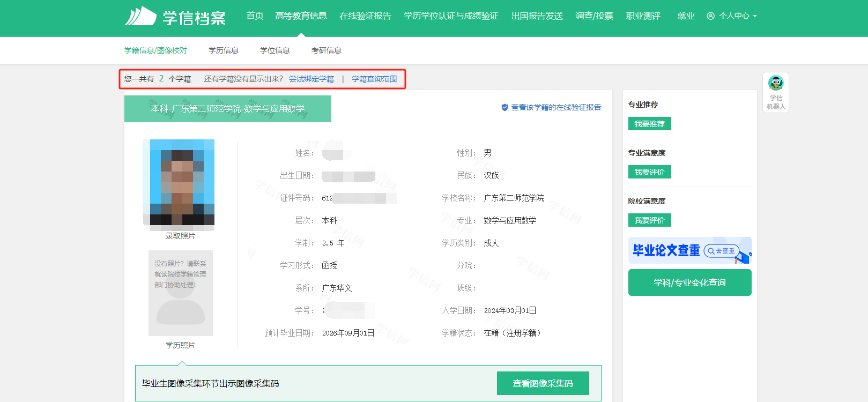Click the 查看图像采集码 button
Image resolution: width=868 pixels, height=402 pixels.
click(543, 383)
